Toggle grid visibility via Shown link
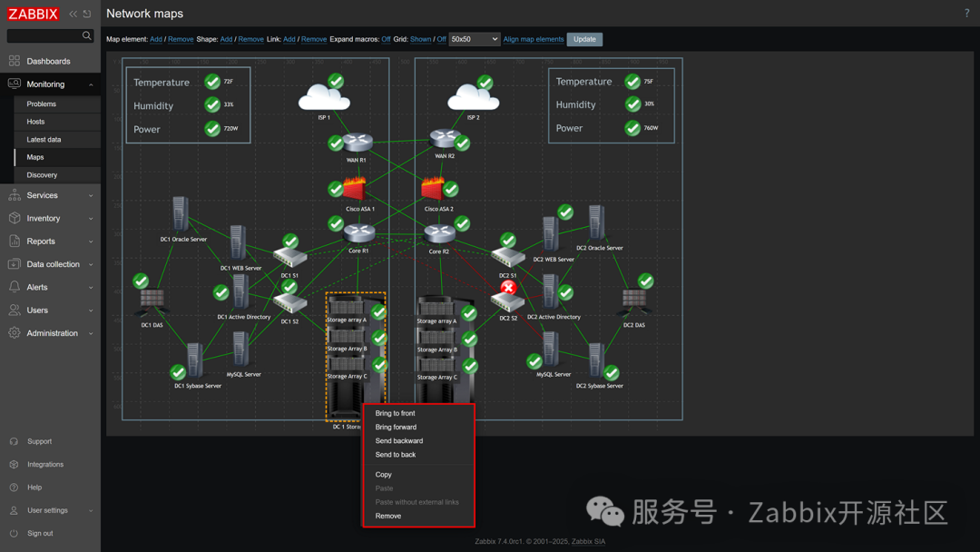The width and height of the screenshot is (980, 552). click(x=420, y=40)
